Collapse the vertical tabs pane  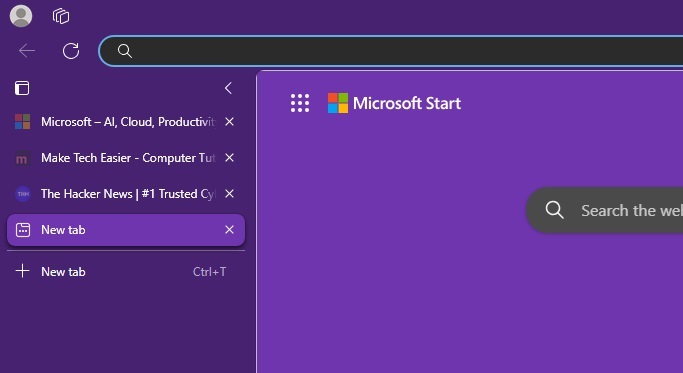(228, 88)
